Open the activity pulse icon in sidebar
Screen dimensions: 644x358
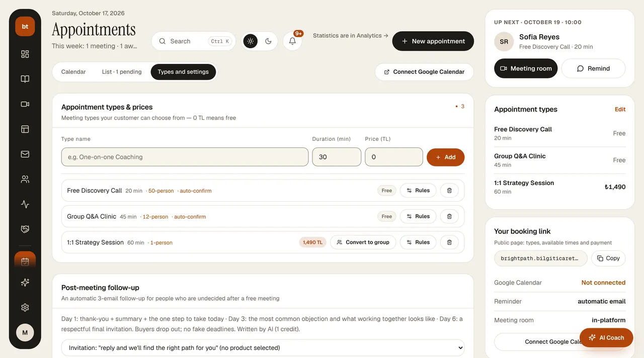pyautogui.click(x=25, y=204)
